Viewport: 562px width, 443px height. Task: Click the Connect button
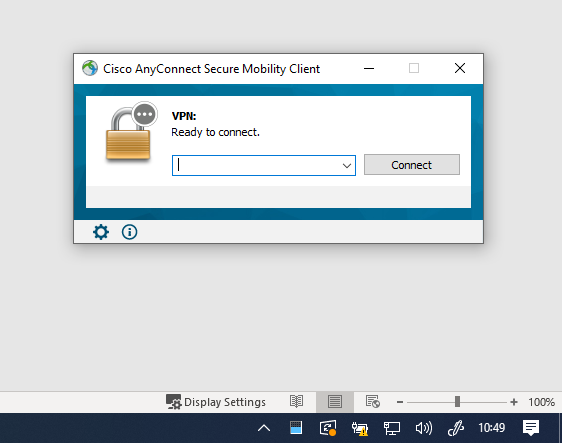coord(412,165)
